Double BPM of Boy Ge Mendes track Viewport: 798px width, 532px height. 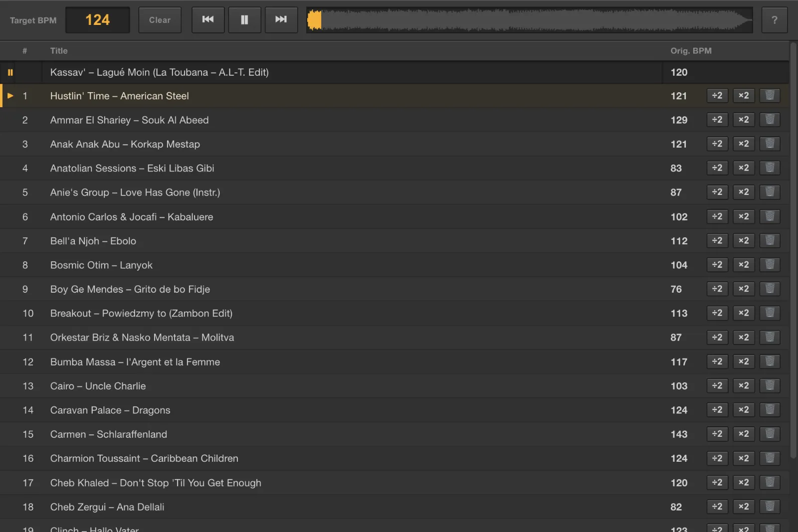click(x=744, y=289)
